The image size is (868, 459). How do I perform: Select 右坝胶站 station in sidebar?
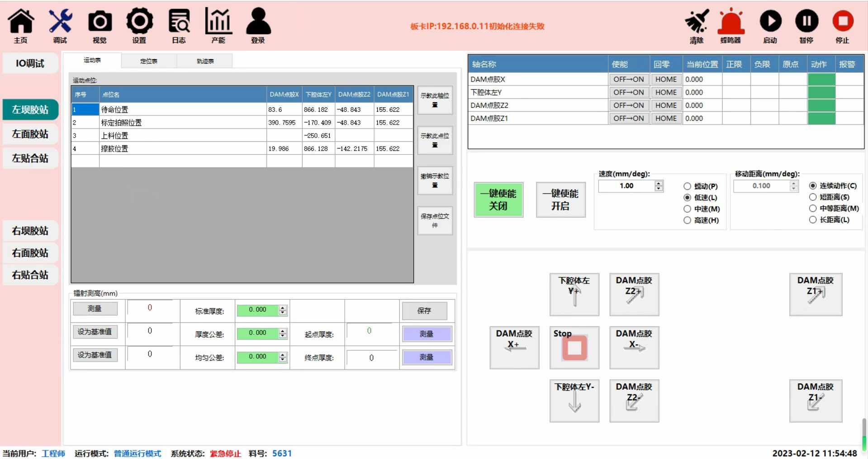point(30,231)
